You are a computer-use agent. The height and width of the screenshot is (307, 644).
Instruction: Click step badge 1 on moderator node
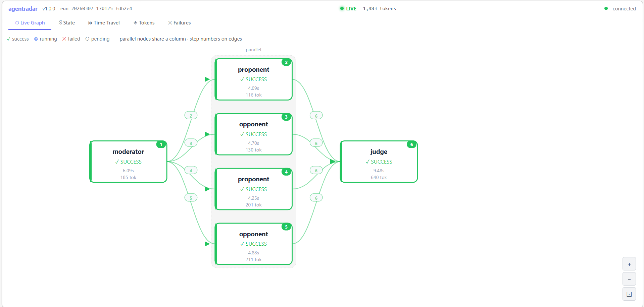(161, 144)
